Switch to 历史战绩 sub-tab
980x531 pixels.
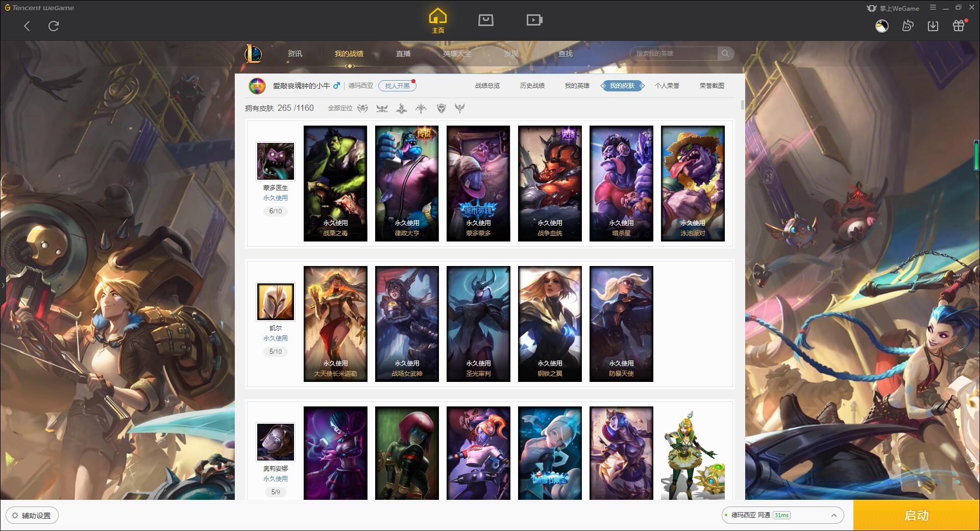pyautogui.click(x=532, y=86)
